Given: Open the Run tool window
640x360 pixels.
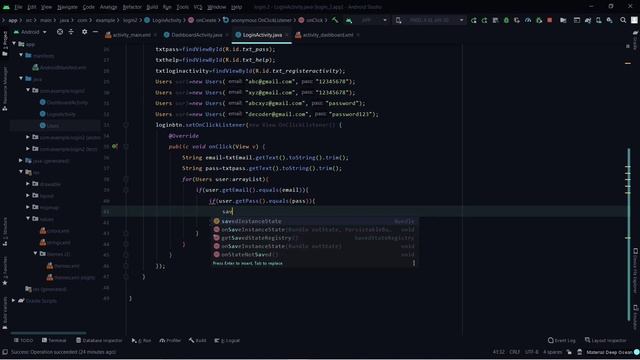Looking at the screenshot, I should (x=141, y=340).
